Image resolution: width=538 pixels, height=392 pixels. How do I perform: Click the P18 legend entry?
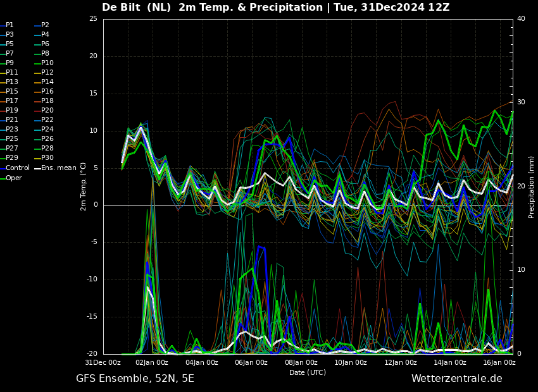44,101
